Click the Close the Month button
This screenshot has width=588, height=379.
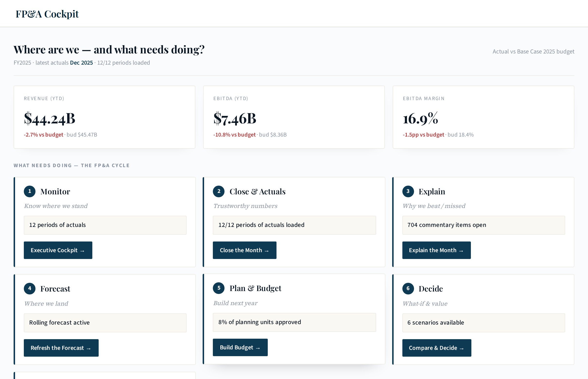[244, 250]
